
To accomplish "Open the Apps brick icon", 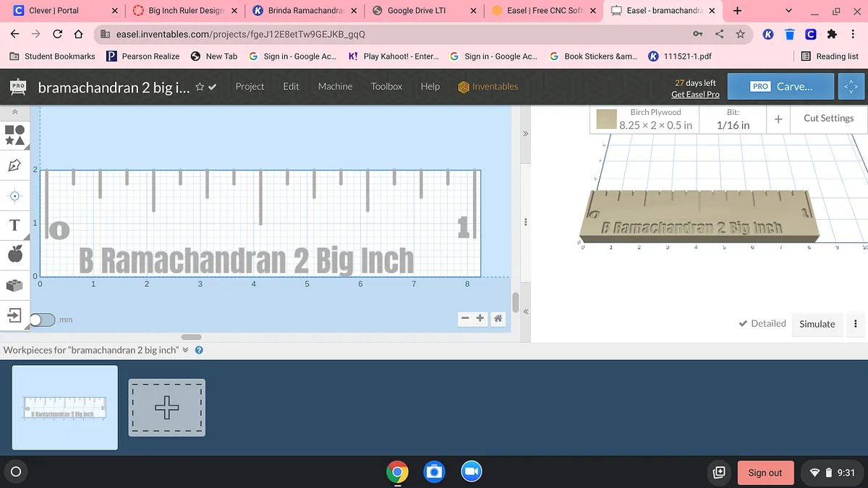I will point(14,285).
